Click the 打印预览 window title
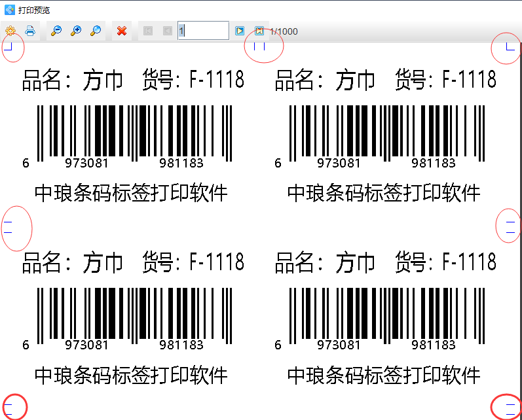 (x=33, y=10)
